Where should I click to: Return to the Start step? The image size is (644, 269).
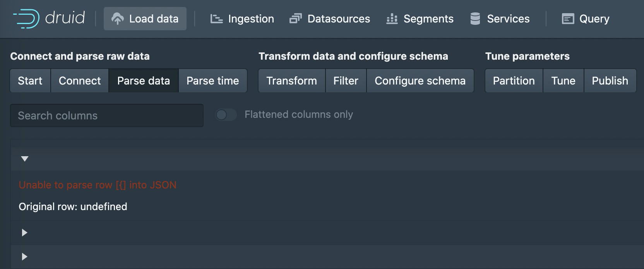(30, 81)
